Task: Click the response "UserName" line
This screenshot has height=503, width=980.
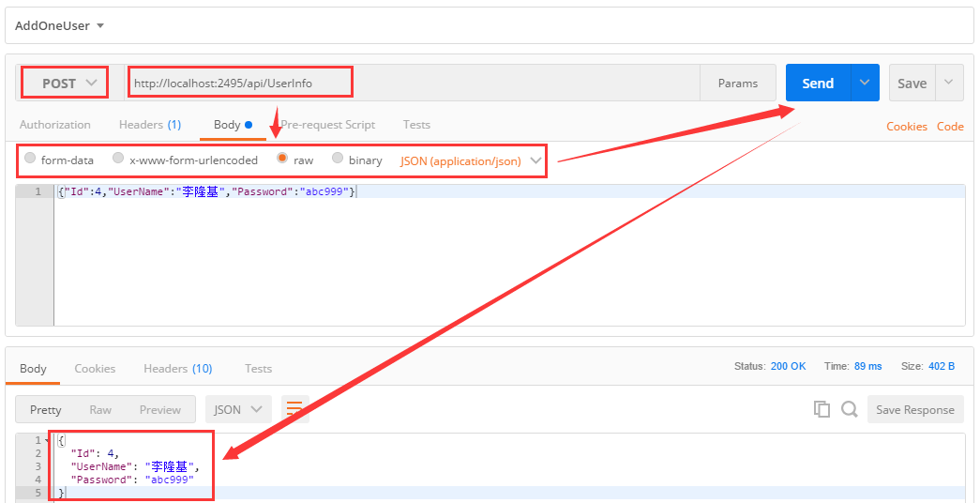Action: (135, 466)
